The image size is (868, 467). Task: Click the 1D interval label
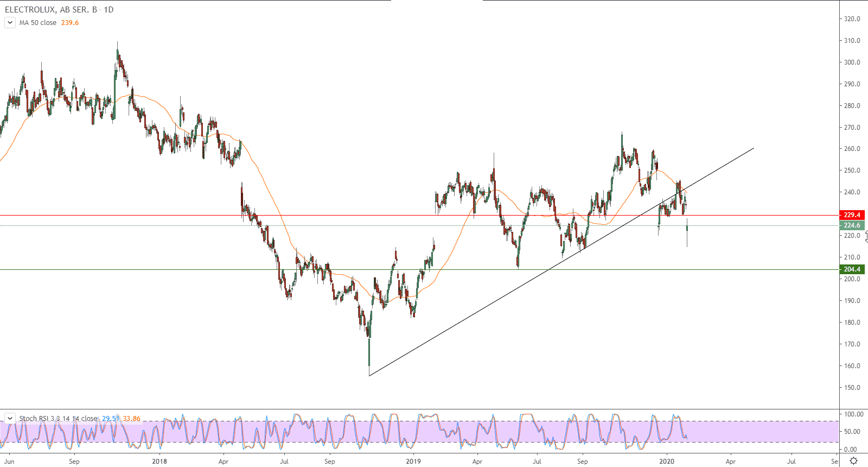[108, 10]
